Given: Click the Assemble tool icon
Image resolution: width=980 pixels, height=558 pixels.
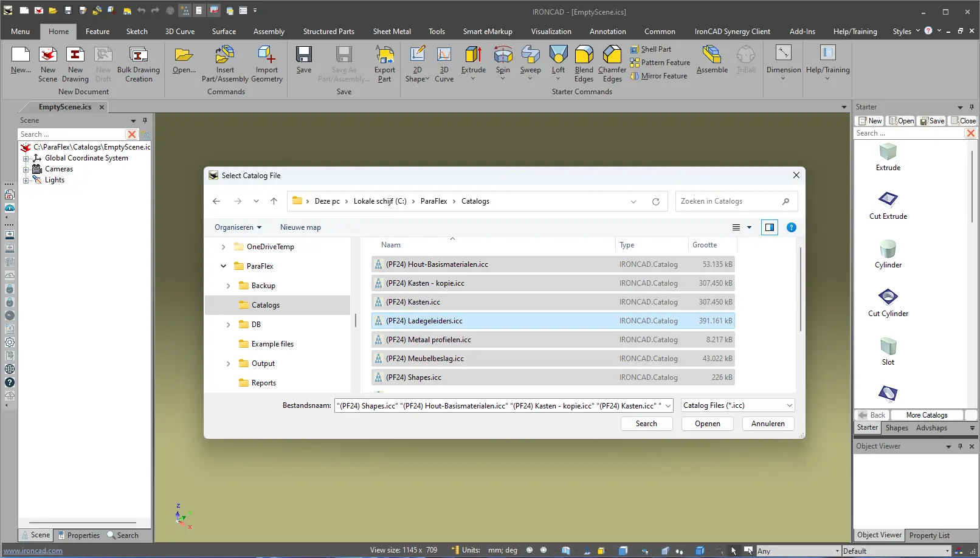Looking at the screenshot, I should tap(712, 56).
